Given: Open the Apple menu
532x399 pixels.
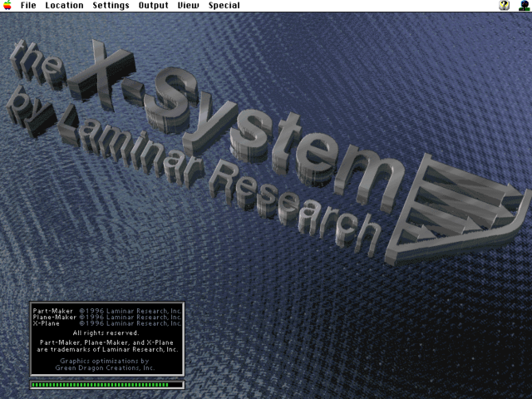Looking at the screenshot, I should 7,6.
